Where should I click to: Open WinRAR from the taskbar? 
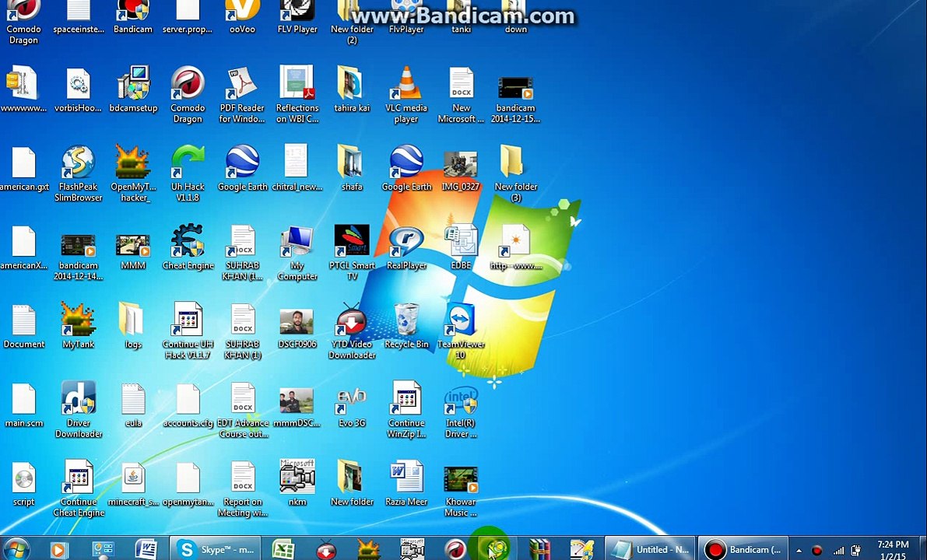539,549
